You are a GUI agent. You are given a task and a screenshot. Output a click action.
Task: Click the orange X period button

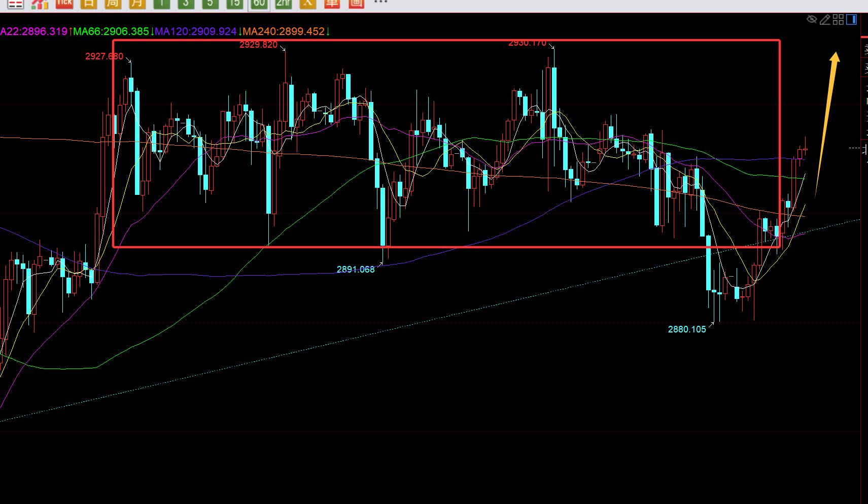point(307,4)
